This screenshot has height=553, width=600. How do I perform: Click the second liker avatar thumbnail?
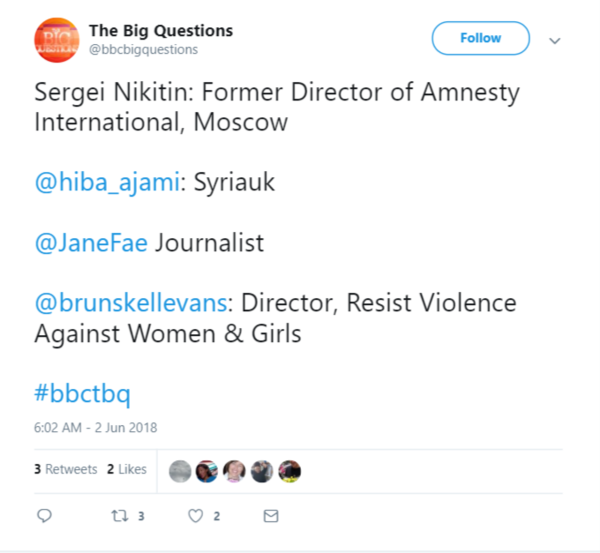(208, 469)
